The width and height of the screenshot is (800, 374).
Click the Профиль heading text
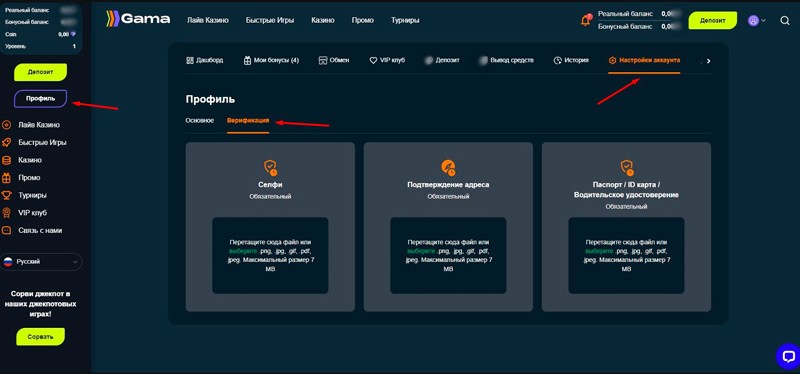tap(210, 99)
